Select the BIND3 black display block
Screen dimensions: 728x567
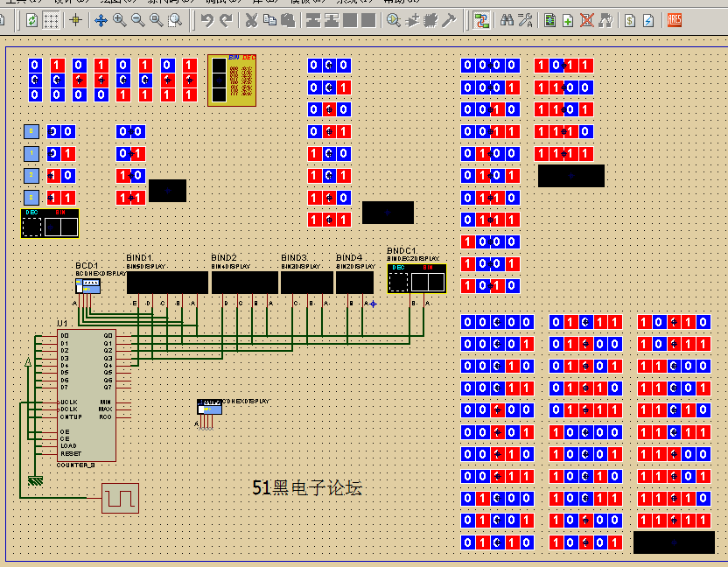pos(307,283)
